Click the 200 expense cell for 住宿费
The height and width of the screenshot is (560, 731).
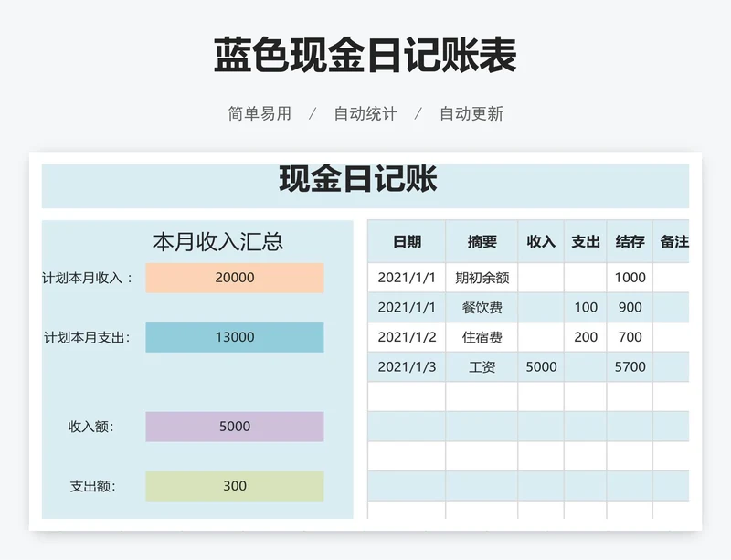point(586,337)
